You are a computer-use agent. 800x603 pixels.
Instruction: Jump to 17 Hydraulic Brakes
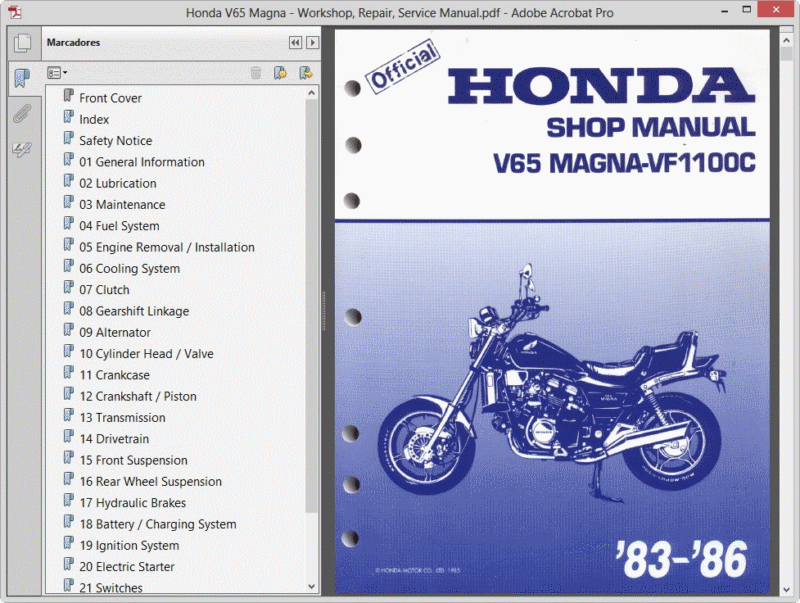coord(133,503)
